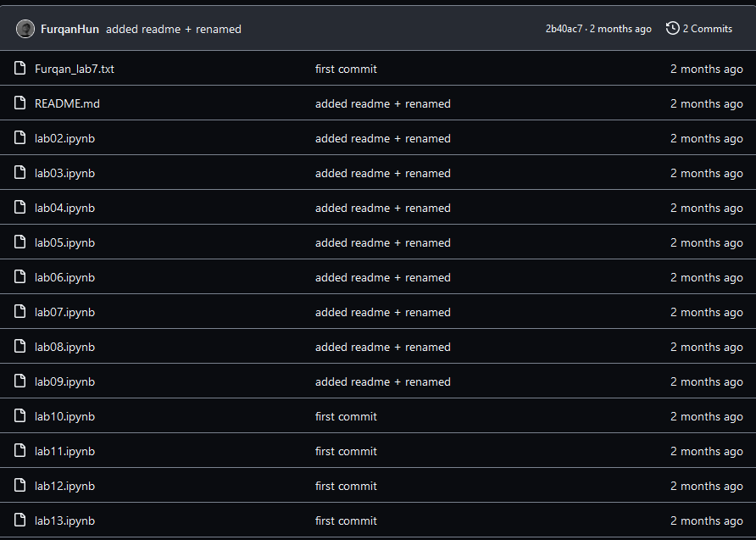This screenshot has width=756, height=540.
Task: Open the FurqanHun username link
Action: [x=69, y=30]
